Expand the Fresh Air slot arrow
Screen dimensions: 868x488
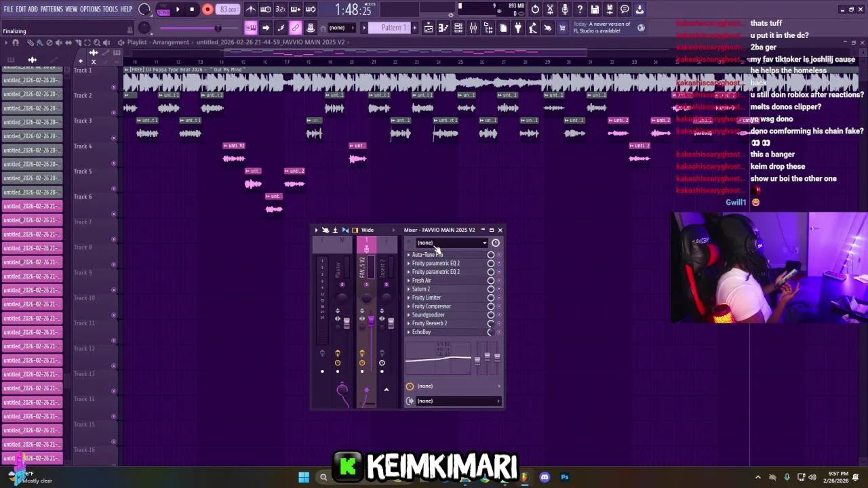408,281
